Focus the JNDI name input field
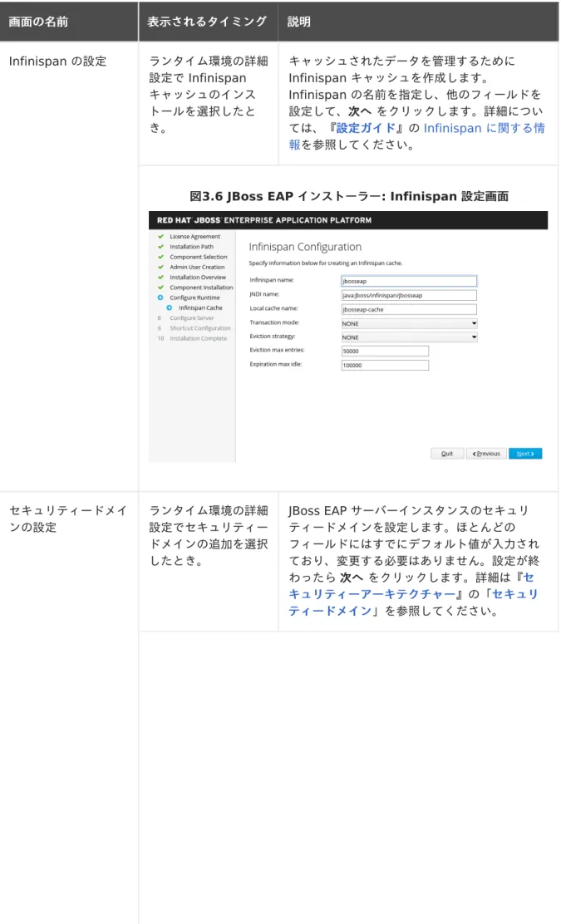The height and width of the screenshot is (924, 561). 409,295
